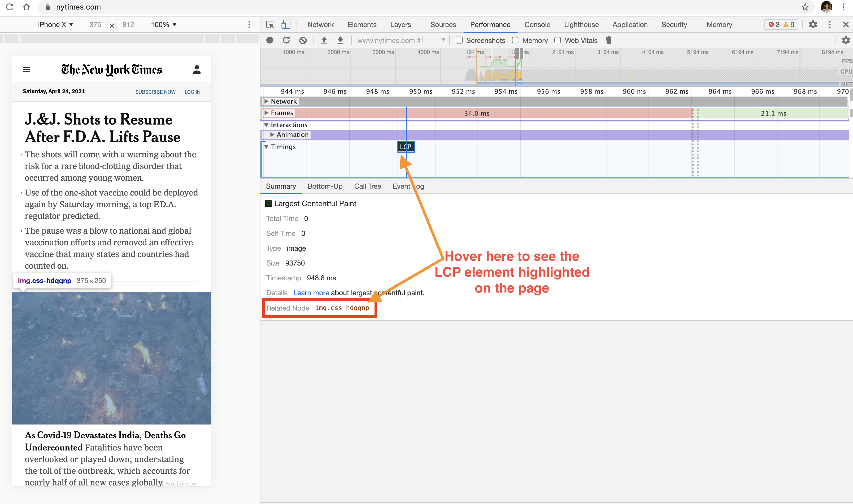Collapse the Timings track

coord(267,147)
